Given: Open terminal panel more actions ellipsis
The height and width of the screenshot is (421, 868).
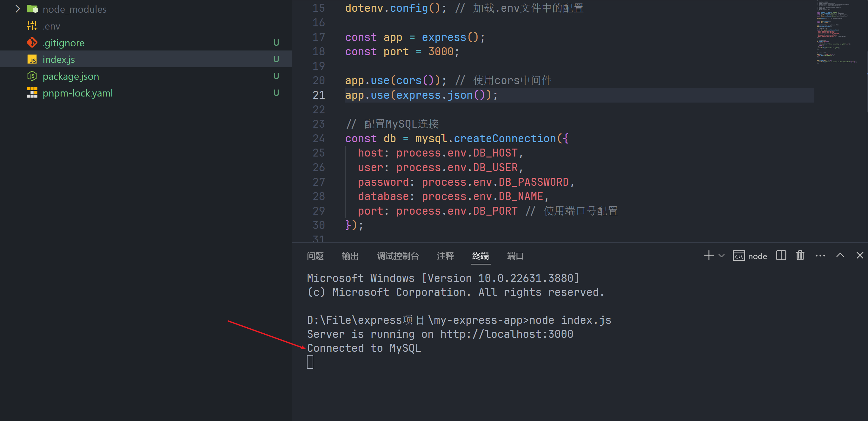Looking at the screenshot, I should [820, 256].
